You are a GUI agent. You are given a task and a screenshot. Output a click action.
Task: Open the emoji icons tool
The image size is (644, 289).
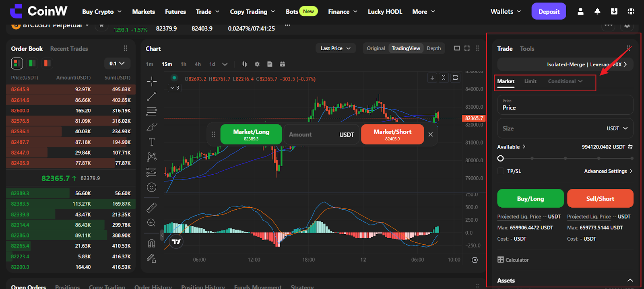pos(152,187)
